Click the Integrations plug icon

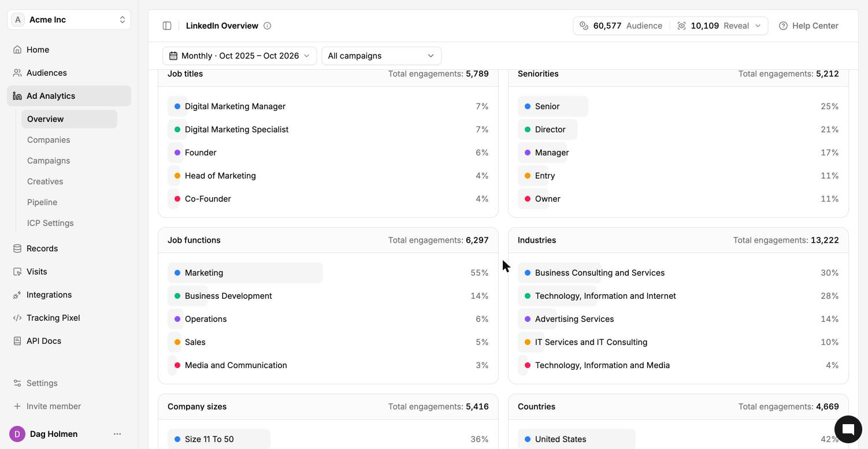coord(17,295)
